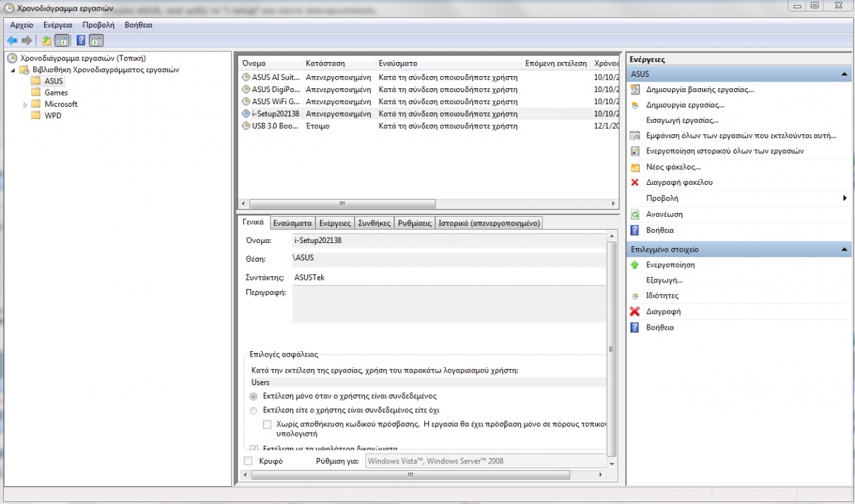
Task: Click the Βοήθεια icon in ASUS section
Action: (x=635, y=230)
